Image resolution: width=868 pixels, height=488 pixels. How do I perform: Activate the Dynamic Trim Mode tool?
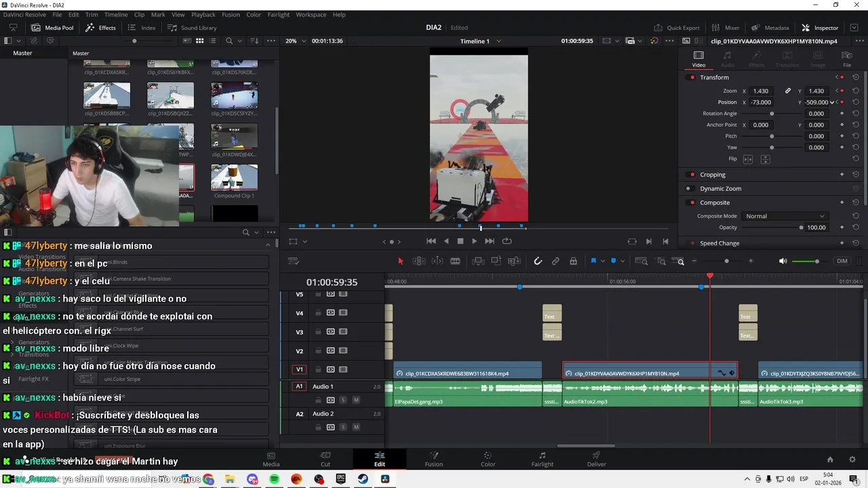[437, 261]
